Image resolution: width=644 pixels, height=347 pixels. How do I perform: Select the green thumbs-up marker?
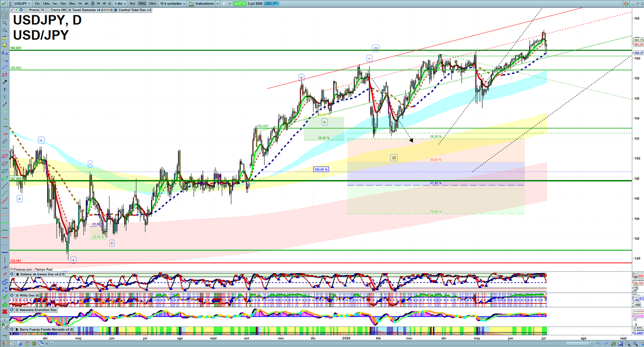(4, 304)
